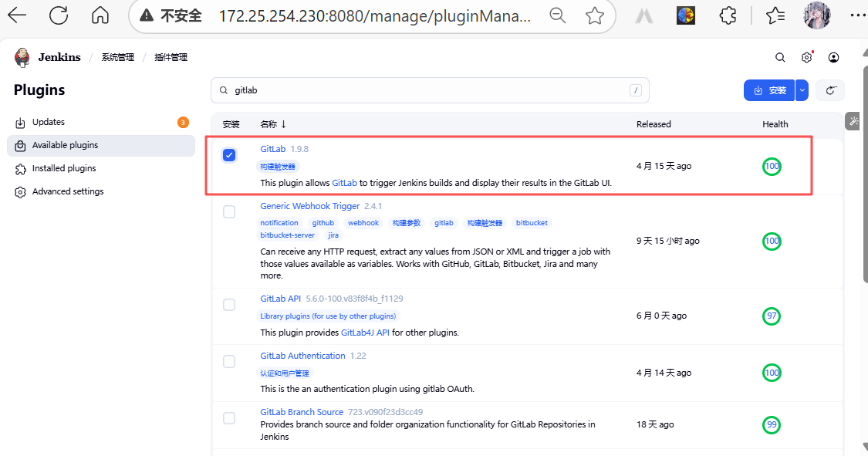Go to browser home page icon
The image size is (868, 456).
[x=100, y=15]
